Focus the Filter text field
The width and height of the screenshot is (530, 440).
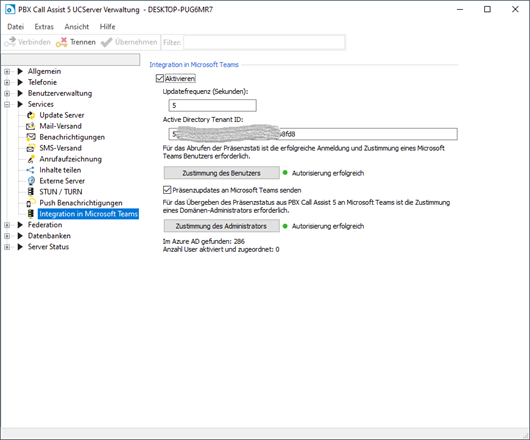click(264, 43)
